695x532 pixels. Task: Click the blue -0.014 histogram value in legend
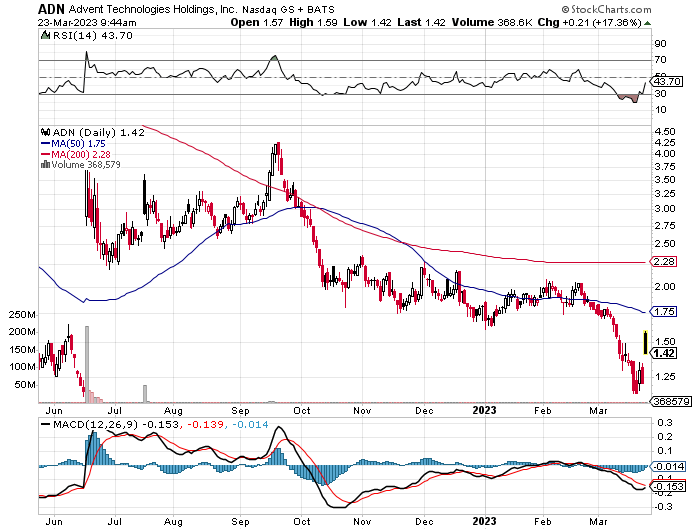tap(250, 425)
